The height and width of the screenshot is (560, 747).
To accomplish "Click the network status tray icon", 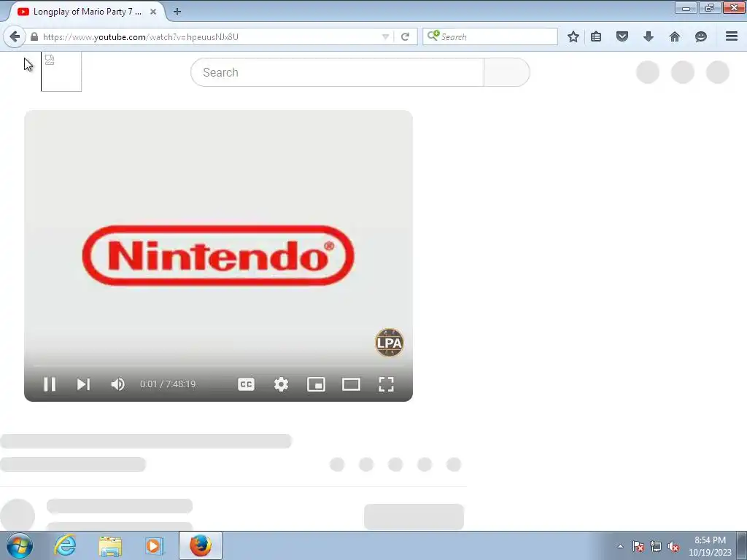I will (656, 546).
